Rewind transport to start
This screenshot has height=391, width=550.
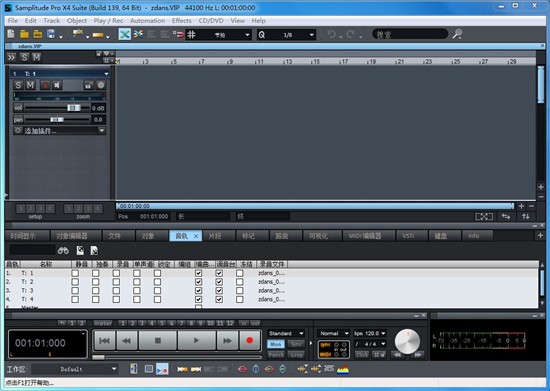pyautogui.click(x=105, y=341)
